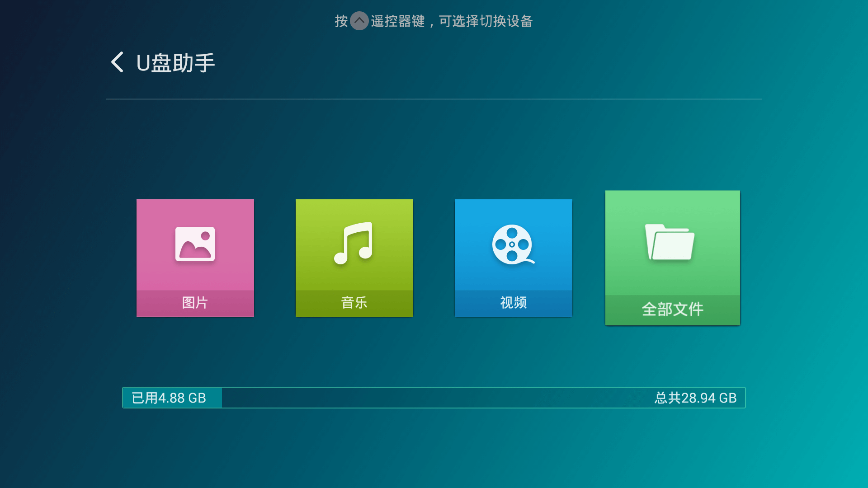Open the 图片 pictures tile
Screen dimensions: 868x488
[195, 258]
